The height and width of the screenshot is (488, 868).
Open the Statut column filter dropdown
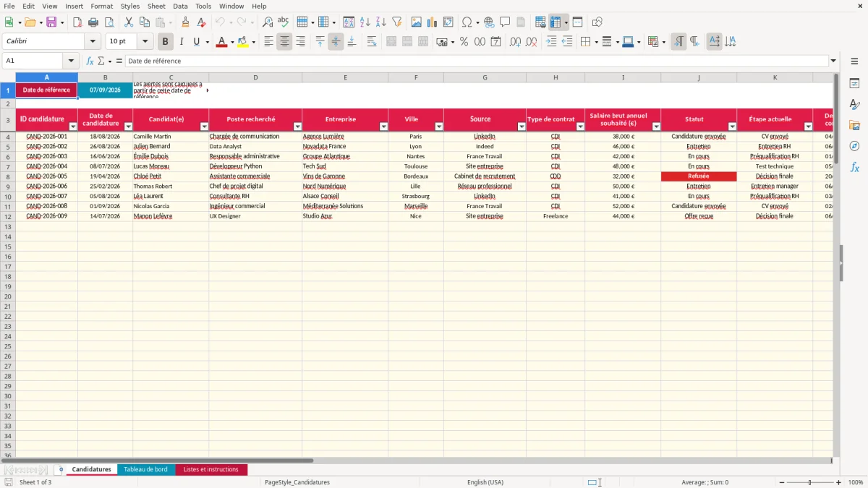tap(732, 127)
